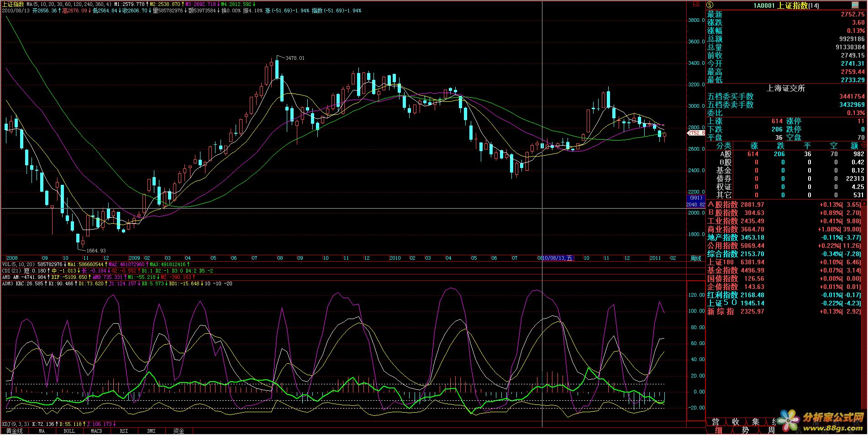Click the A股 row in the category table
Image resolution: width=868 pixels, height=435 pixels.
coord(786,154)
